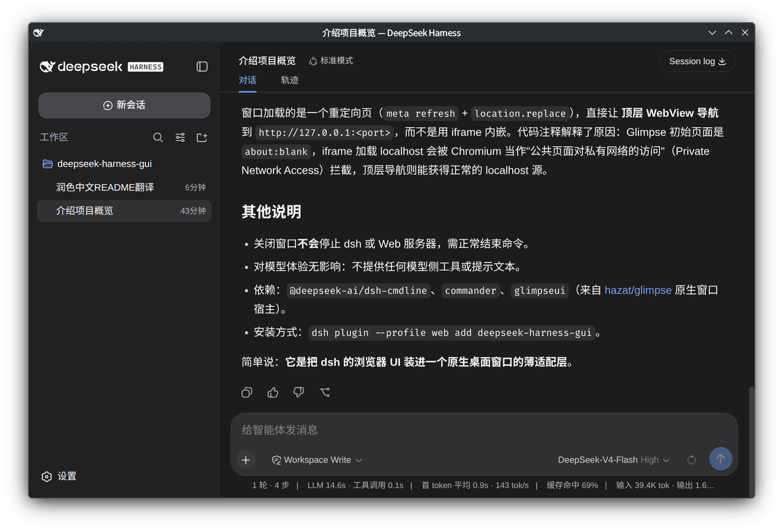Viewport: 783px width, 532px height.
Task: Copy the assistant response
Action: click(247, 393)
